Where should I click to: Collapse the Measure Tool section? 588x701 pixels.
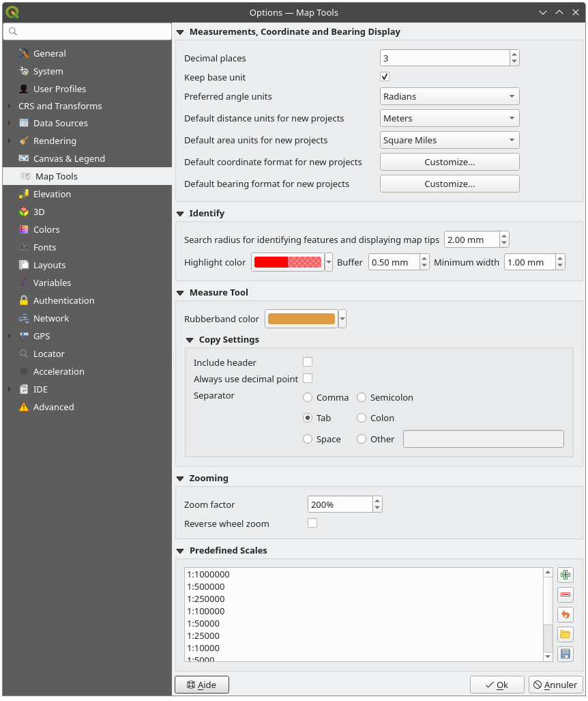179,292
